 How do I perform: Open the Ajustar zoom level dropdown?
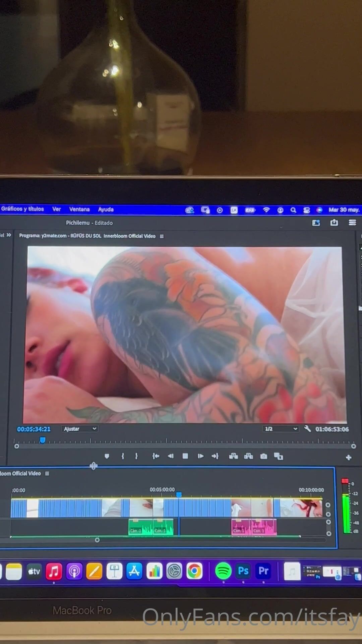pos(80,429)
